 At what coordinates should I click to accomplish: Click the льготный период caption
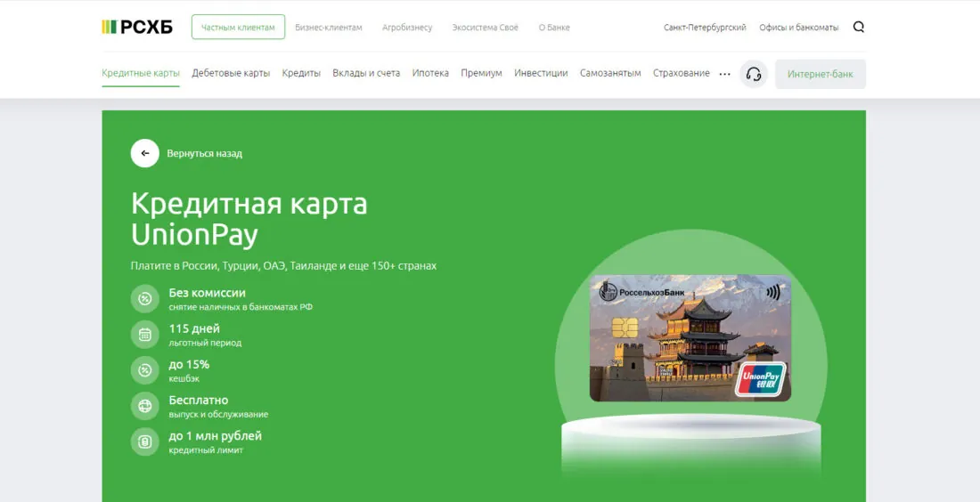pyautogui.click(x=205, y=343)
